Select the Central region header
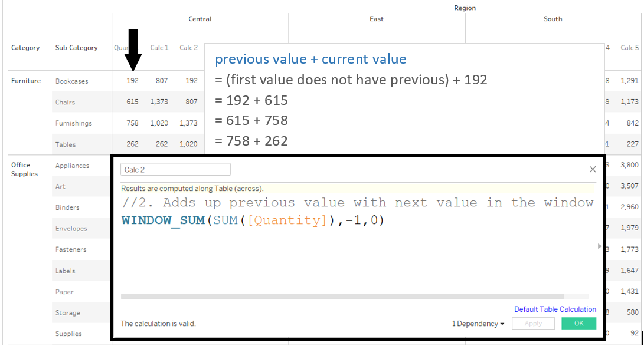Screen dimensions: 644x346 (200, 18)
